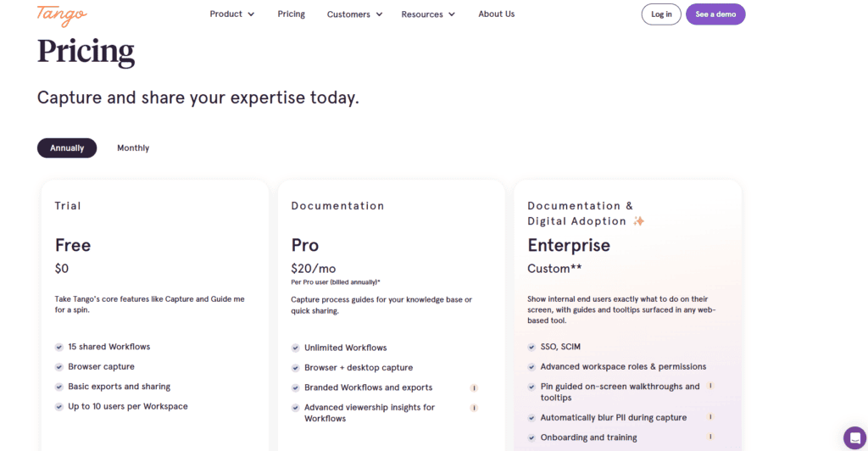Viewport: 868px width, 451px height.
Task: Open the chat widget icon
Action: (x=854, y=438)
